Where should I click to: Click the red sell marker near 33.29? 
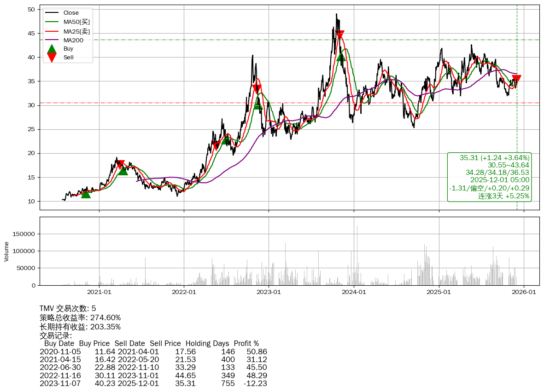[257, 89]
